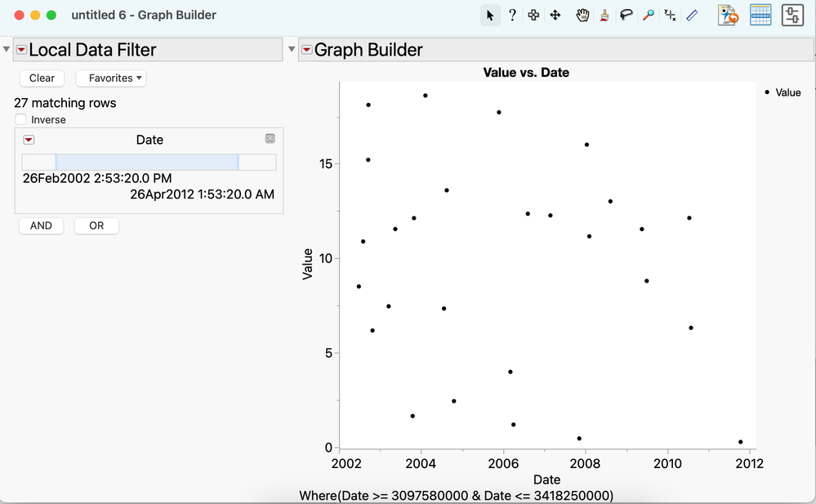Click the lower handle of the Date slider
Image resolution: width=816 pixels, height=504 pixels.
click(x=56, y=162)
